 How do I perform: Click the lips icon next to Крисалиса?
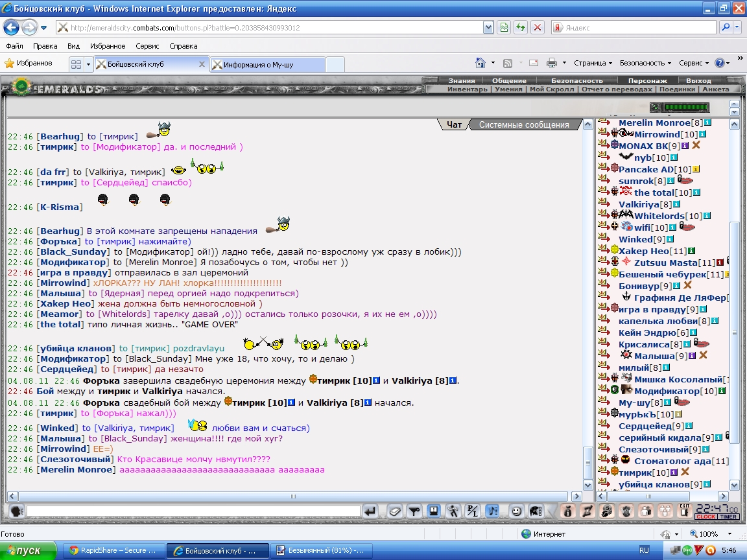[701, 344]
